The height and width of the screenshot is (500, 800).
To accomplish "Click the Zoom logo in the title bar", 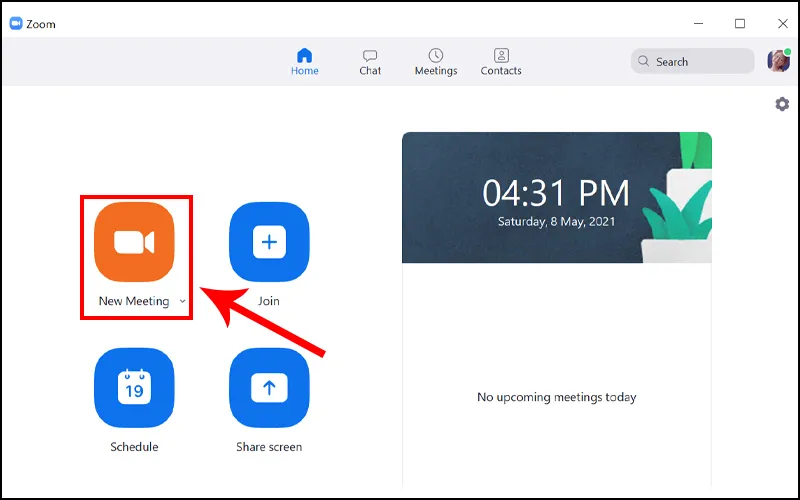I will click(16, 23).
